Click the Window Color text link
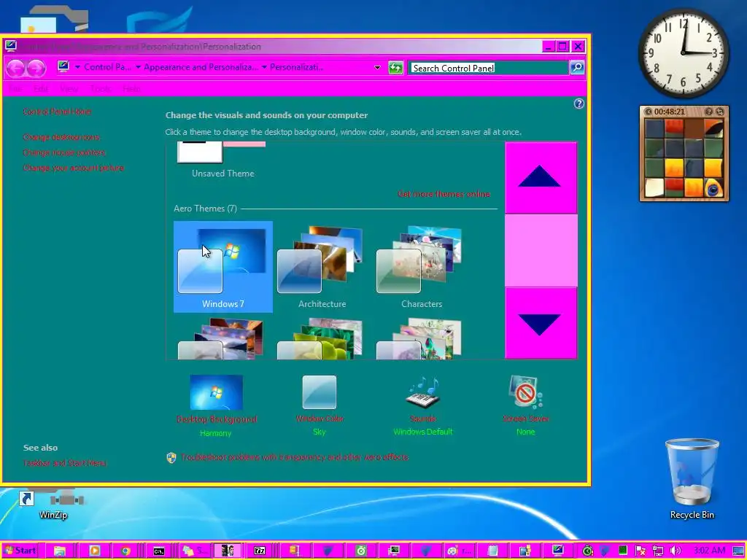The image size is (747, 560). [x=320, y=419]
